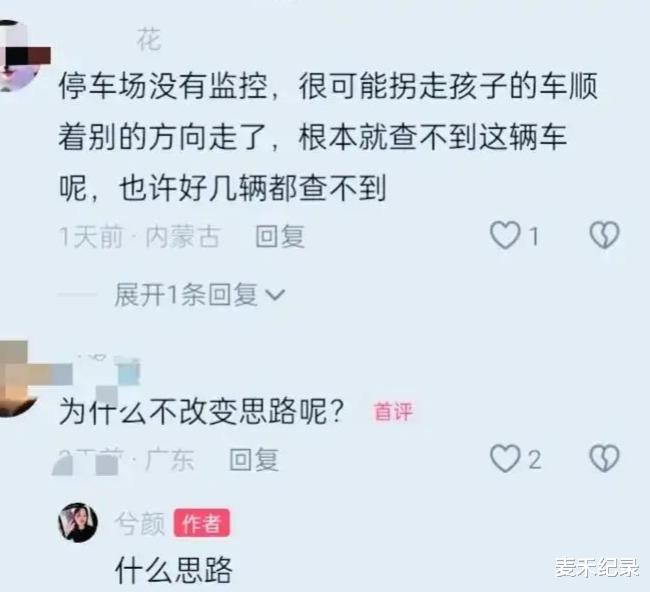
Task: Open avatar of user 花
Action: tap(19, 56)
